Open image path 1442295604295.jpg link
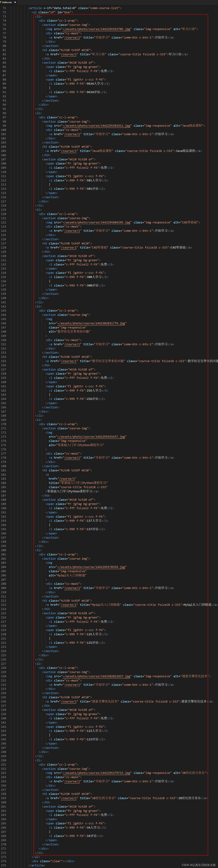Image resolution: width=218 pixels, height=868 pixels. click(96, 222)
